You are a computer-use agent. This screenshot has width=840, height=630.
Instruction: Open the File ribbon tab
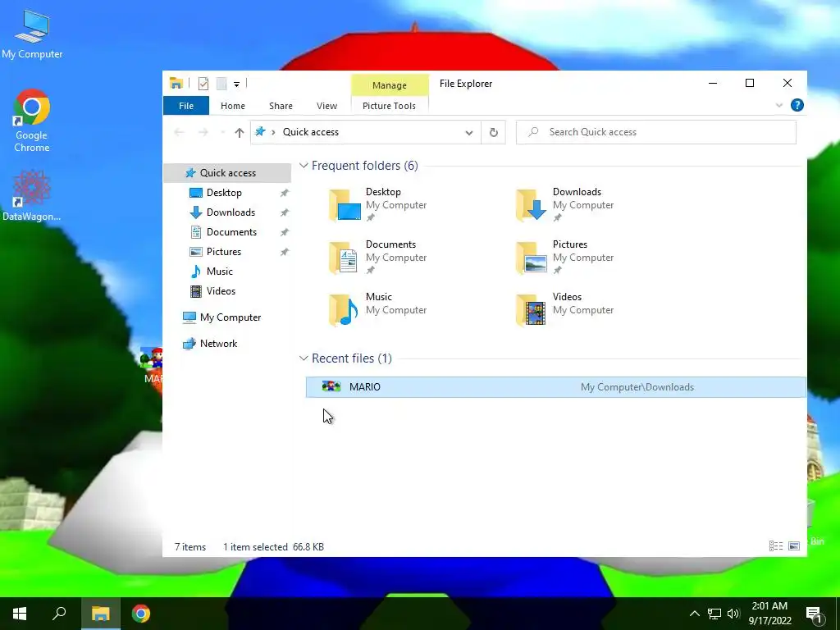click(x=186, y=106)
